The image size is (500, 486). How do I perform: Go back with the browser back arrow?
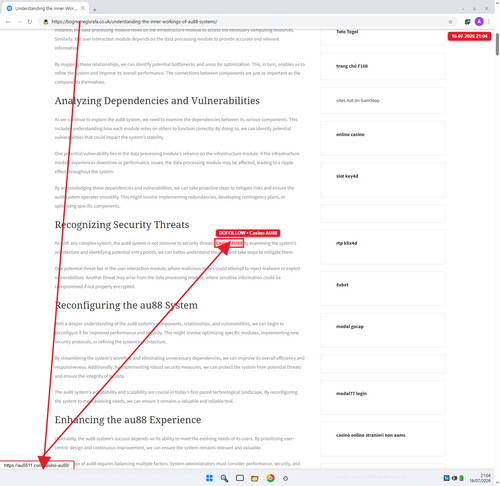tap(8, 22)
